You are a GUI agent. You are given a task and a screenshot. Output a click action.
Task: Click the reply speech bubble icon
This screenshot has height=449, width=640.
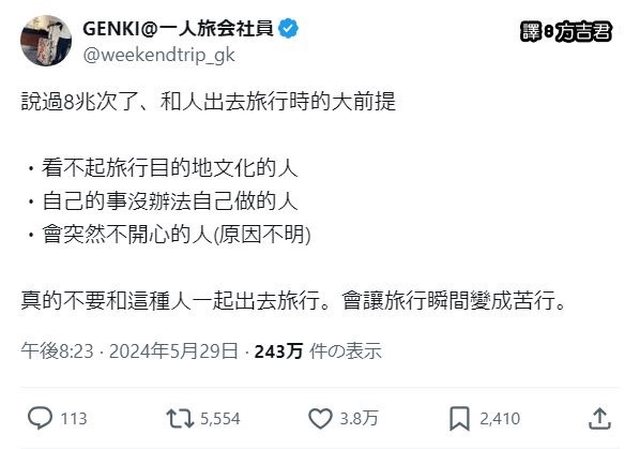39,418
